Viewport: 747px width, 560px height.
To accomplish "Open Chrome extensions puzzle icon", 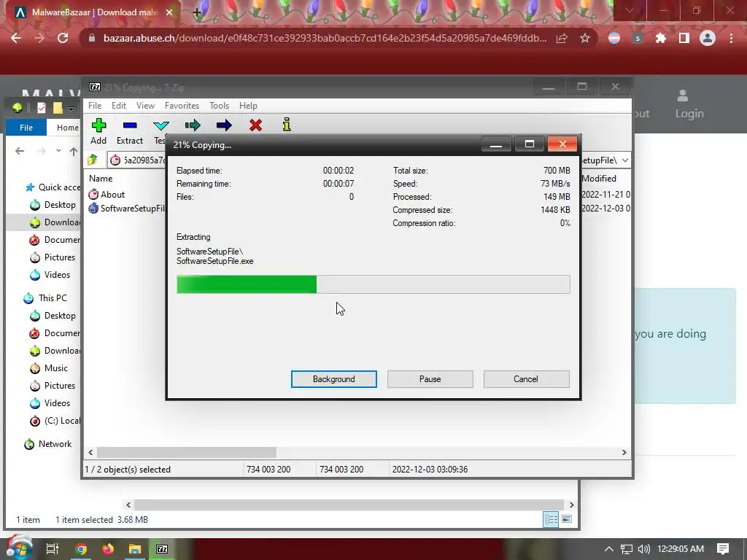I will 661,38.
